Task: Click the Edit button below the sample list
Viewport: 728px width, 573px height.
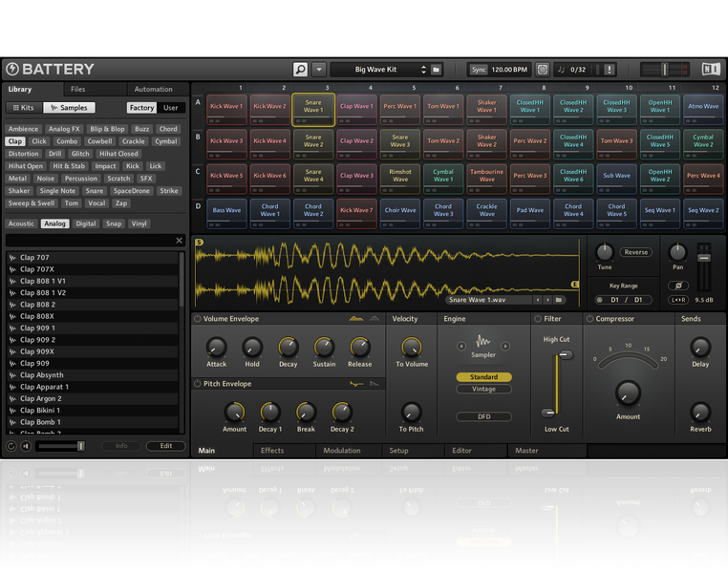Action: 165,446
